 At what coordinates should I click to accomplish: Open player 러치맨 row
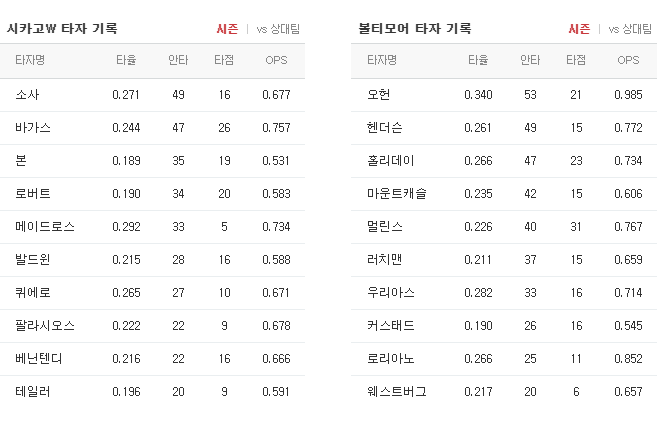385,259
